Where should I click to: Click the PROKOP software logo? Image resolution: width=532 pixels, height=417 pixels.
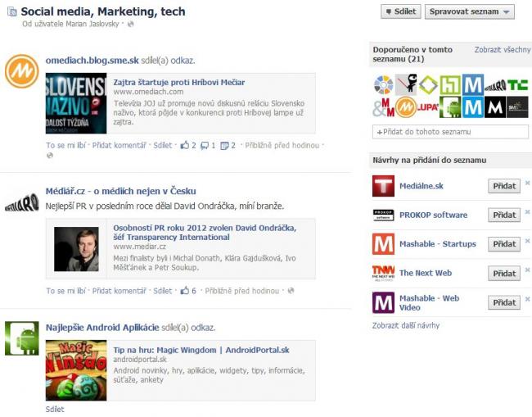click(x=383, y=215)
